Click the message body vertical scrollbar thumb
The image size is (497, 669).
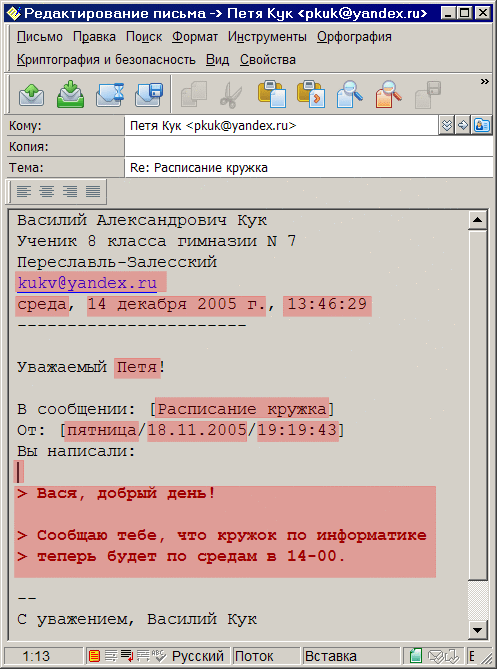pyautogui.click(x=477, y=404)
